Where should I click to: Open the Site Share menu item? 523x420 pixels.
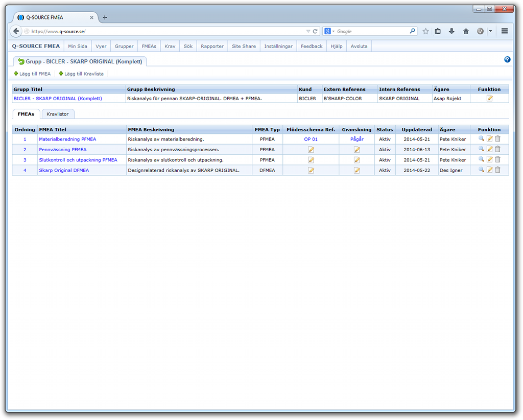[x=244, y=46]
